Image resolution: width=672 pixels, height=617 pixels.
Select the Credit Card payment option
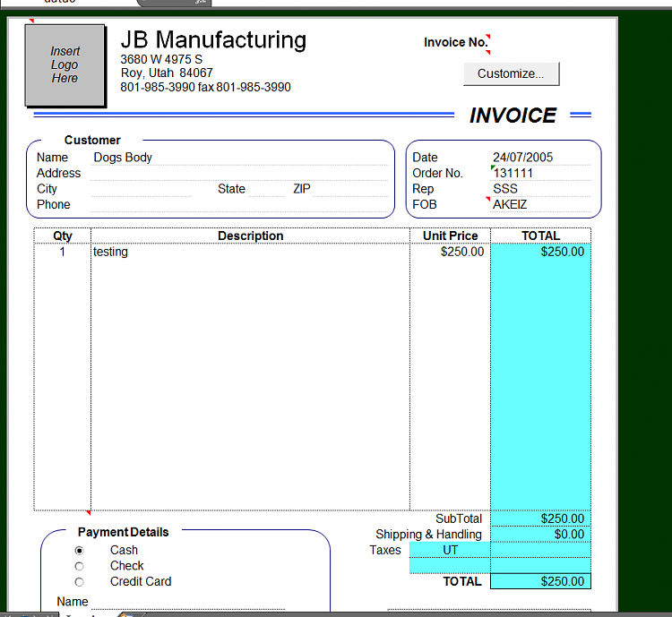pos(79,582)
